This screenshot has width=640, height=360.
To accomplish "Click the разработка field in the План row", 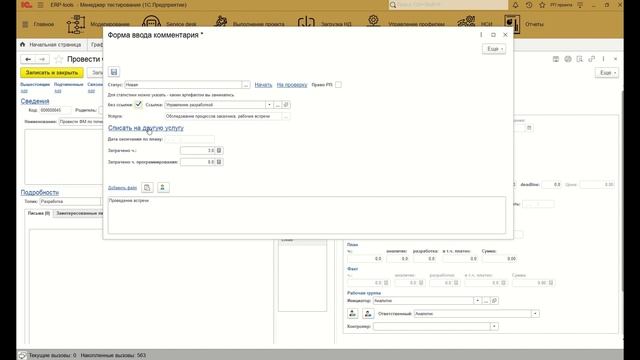I will pos(424,259).
